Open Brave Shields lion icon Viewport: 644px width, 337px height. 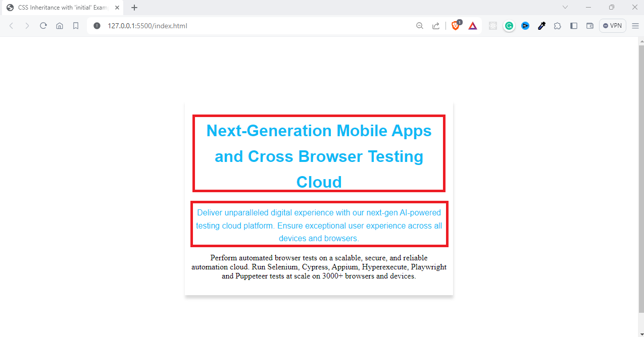pyautogui.click(x=456, y=25)
